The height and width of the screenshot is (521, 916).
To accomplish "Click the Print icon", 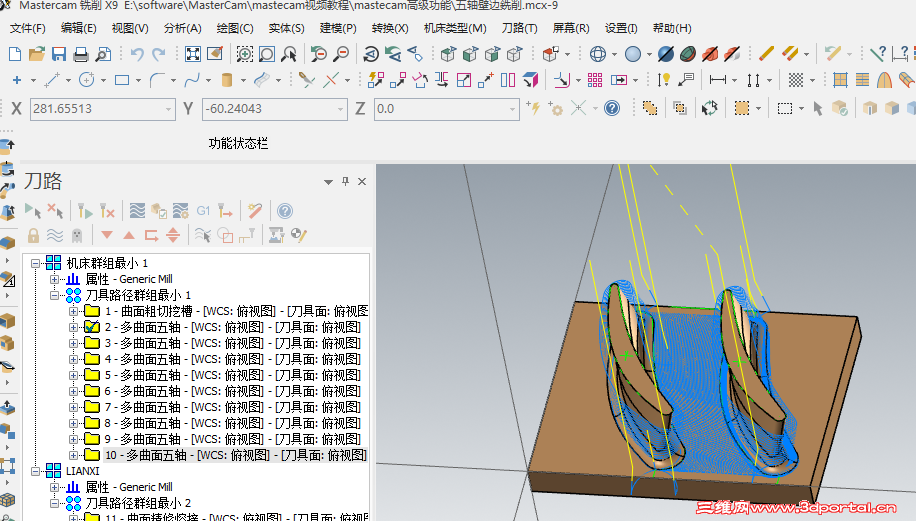I will (x=81, y=54).
